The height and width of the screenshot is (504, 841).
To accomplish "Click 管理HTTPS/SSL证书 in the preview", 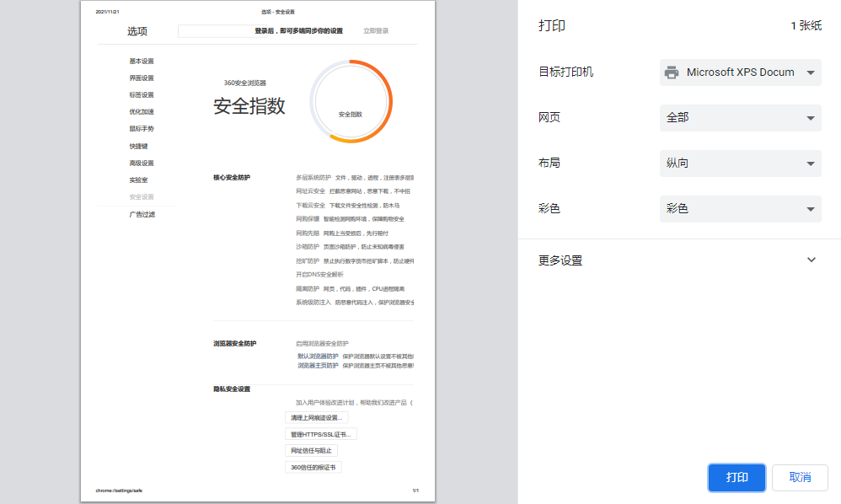I will click(x=321, y=434).
